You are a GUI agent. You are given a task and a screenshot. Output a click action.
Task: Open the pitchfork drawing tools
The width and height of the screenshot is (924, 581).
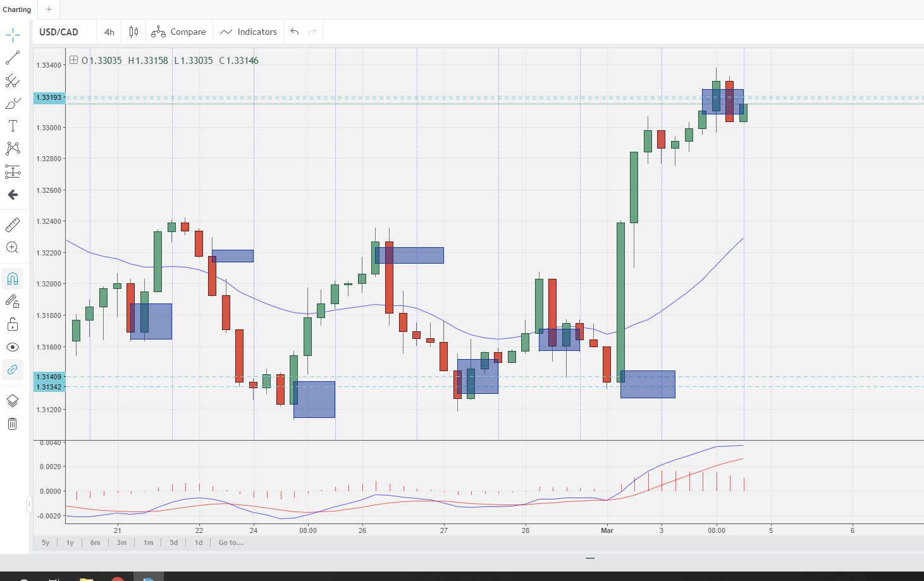[13, 80]
